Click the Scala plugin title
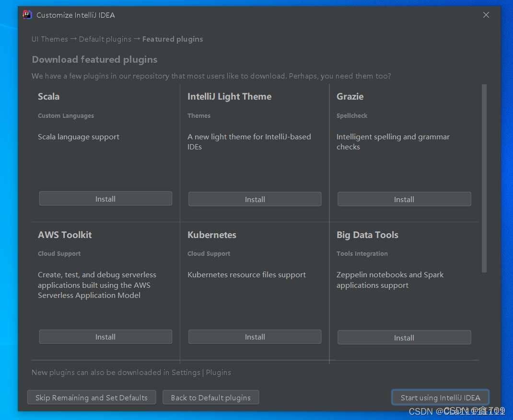The height and width of the screenshot is (420, 513). point(49,96)
